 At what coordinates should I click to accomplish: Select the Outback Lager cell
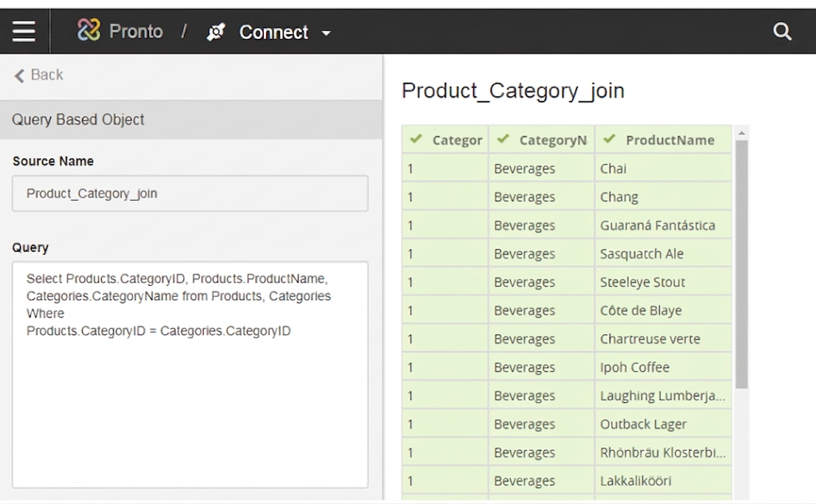click(663, 424)
